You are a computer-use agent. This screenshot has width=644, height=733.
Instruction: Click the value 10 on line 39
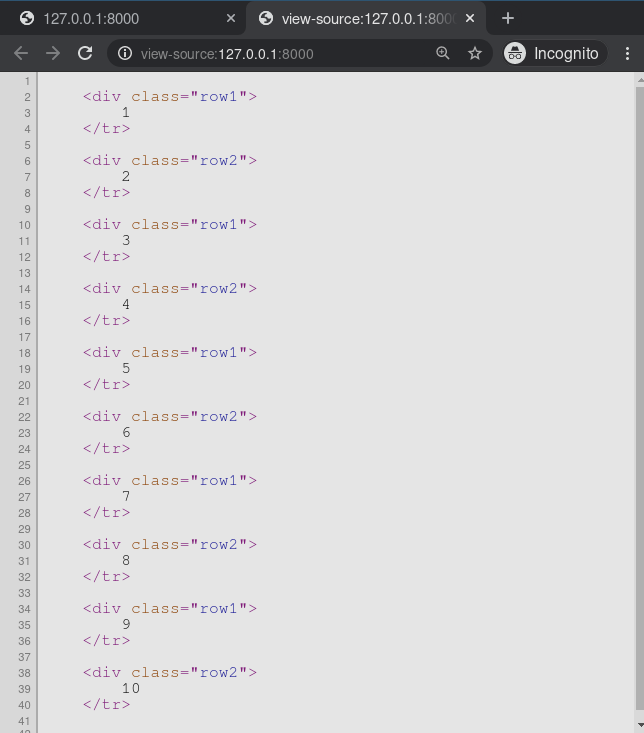[131, 689]
